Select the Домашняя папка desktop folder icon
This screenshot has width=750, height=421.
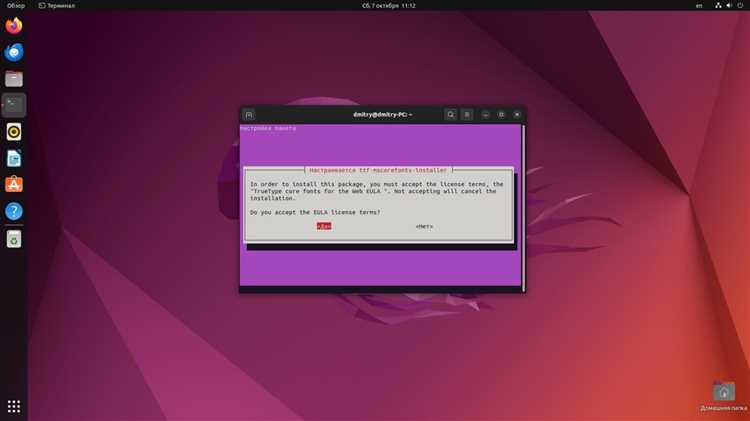tap(724, 396)
